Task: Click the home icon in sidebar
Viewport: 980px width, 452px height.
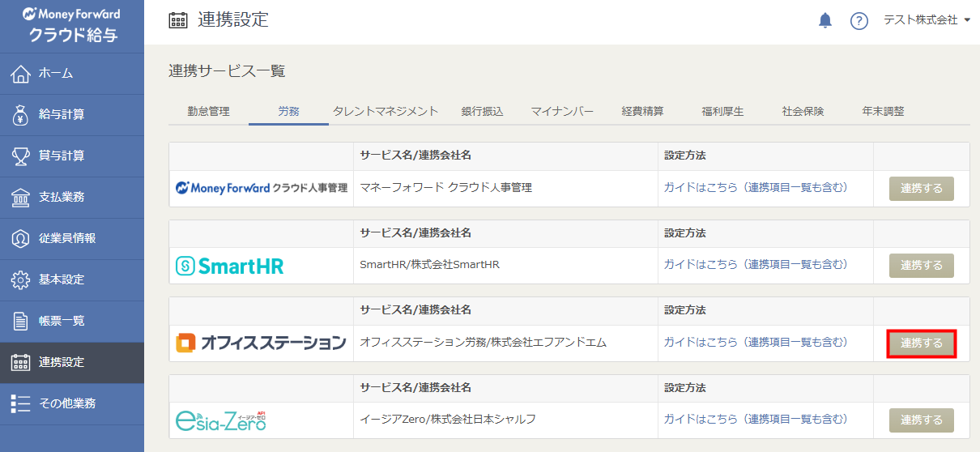Action: 21,74
